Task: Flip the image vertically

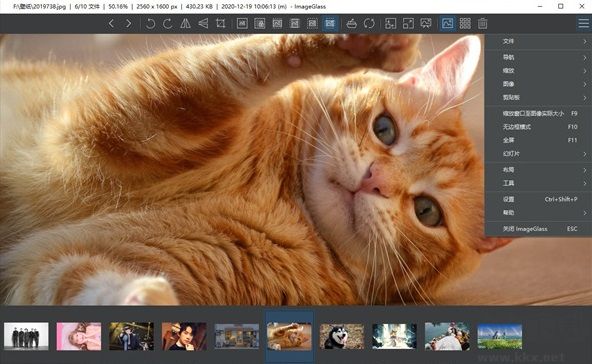Action: pyautogui.click(x=203, y=23)
